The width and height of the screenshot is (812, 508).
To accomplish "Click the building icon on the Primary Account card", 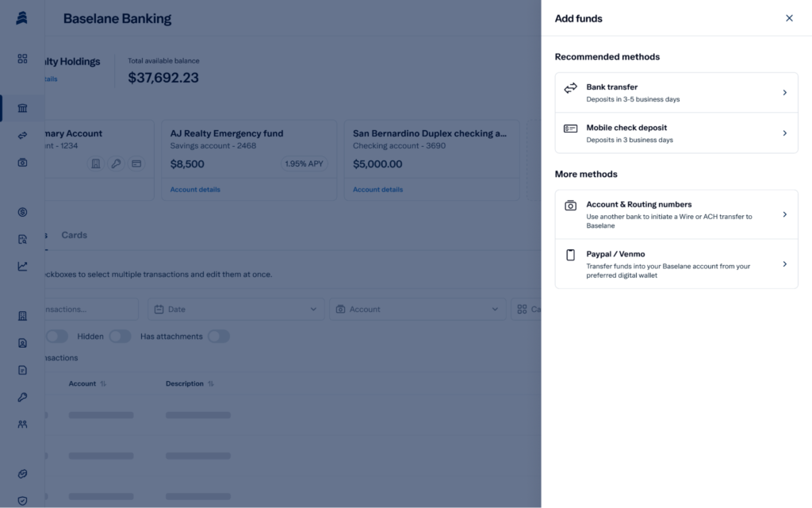I will [96, 164].
